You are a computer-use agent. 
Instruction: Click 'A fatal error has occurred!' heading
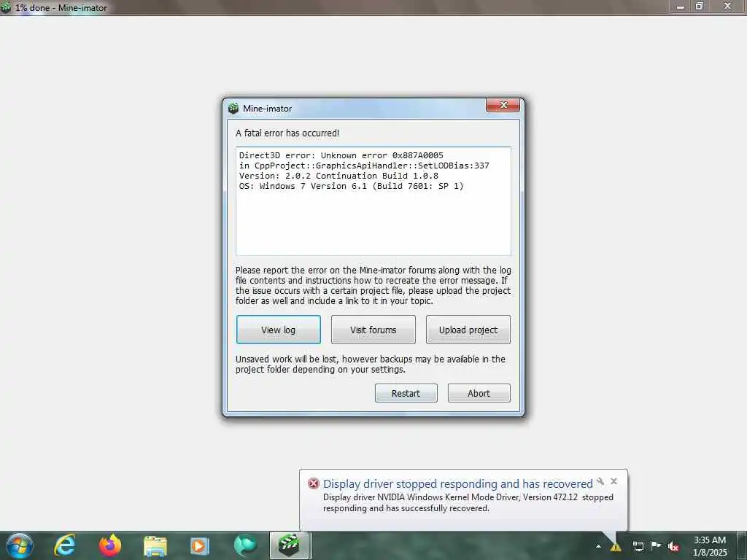(x=287, y=133)
